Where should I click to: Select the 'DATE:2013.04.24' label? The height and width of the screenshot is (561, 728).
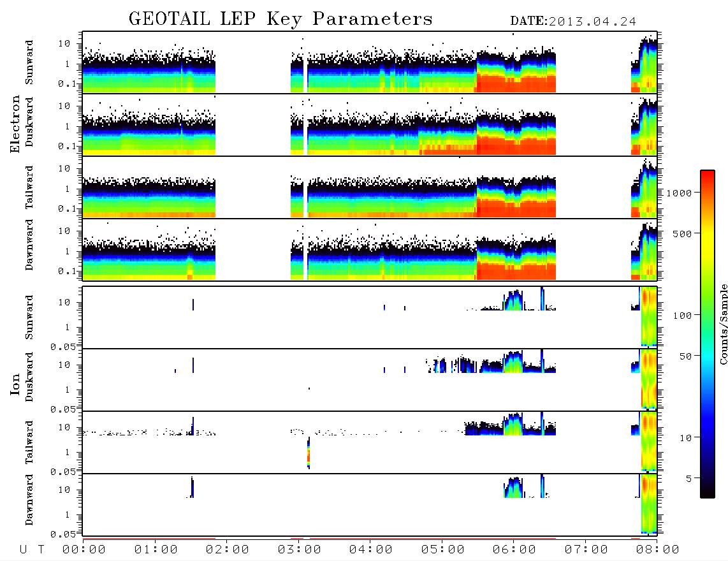(x=573, y=22)
